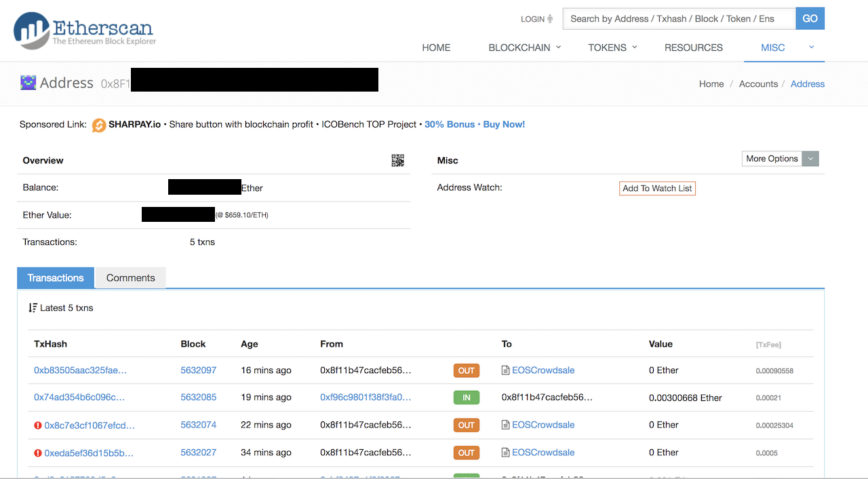Viewport: 868px width, 479px height.
Task: Click red error icon on 0xeda5ef36d15b5b transaction
Action: point(38,453)
